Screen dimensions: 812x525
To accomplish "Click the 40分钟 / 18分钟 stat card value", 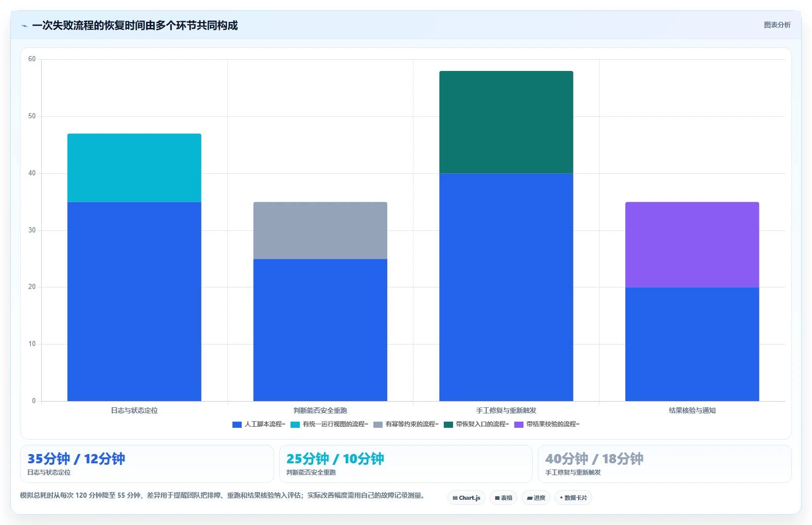I will click(x=594, y=459).
